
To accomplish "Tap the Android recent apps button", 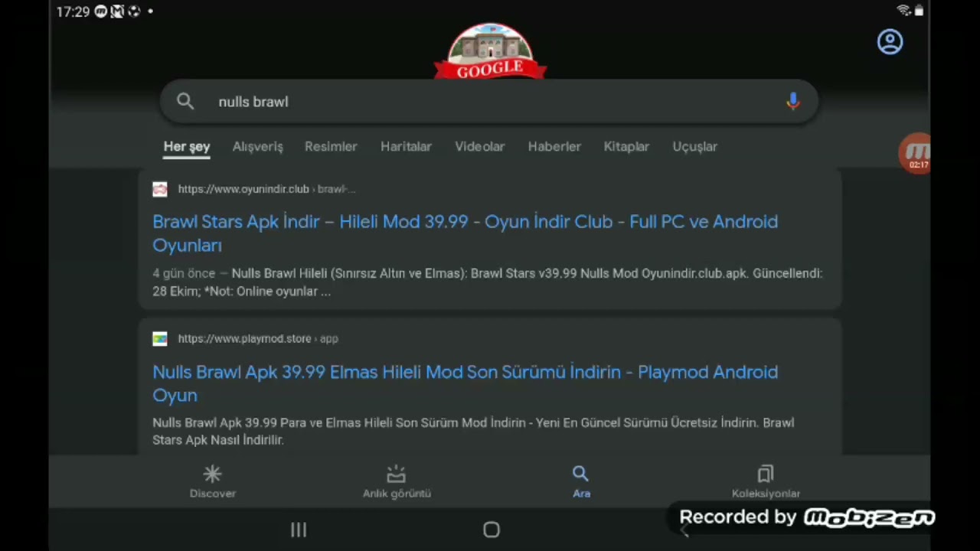I will tap(299, 530).
